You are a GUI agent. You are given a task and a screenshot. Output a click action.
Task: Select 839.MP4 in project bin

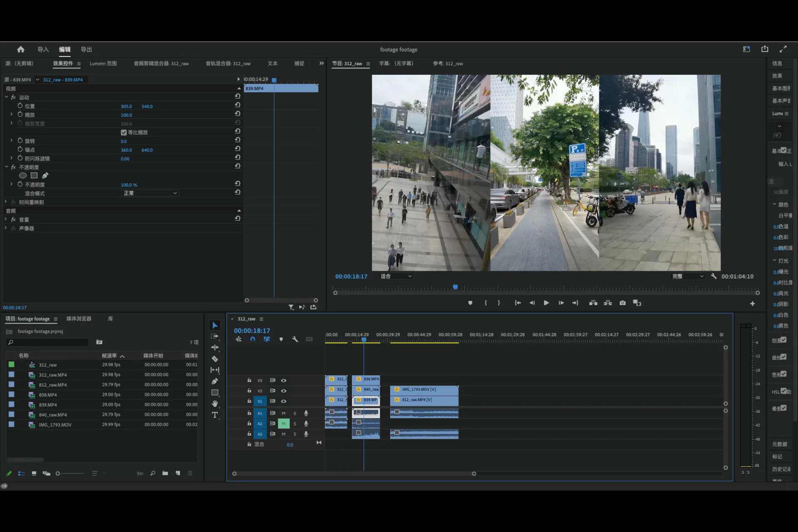[x=48, y=405]
